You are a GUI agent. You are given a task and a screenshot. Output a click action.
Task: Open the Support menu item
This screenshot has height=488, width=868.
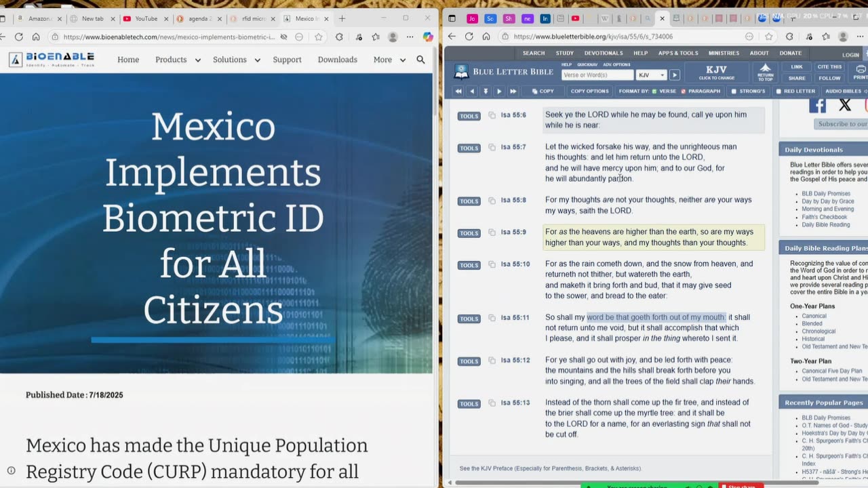click(x=287, y=60)
